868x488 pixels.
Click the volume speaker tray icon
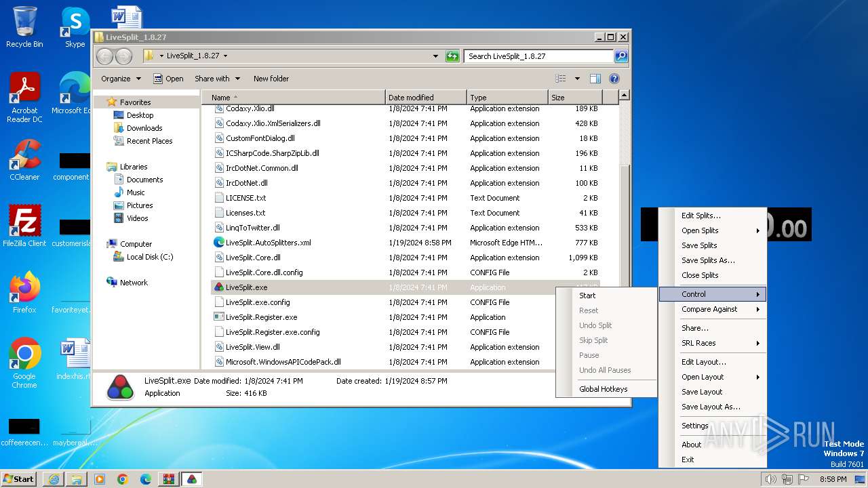tap(770, 479)
